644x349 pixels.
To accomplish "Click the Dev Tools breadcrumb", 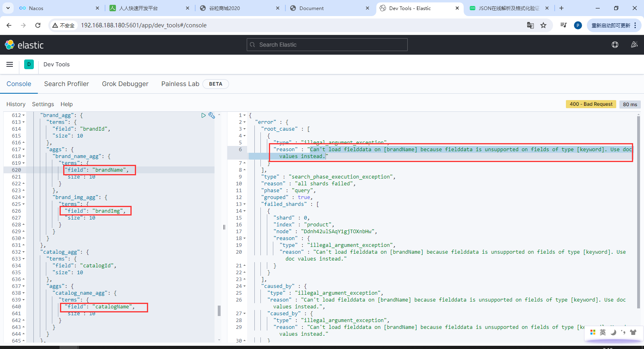I will click(56, 64).
